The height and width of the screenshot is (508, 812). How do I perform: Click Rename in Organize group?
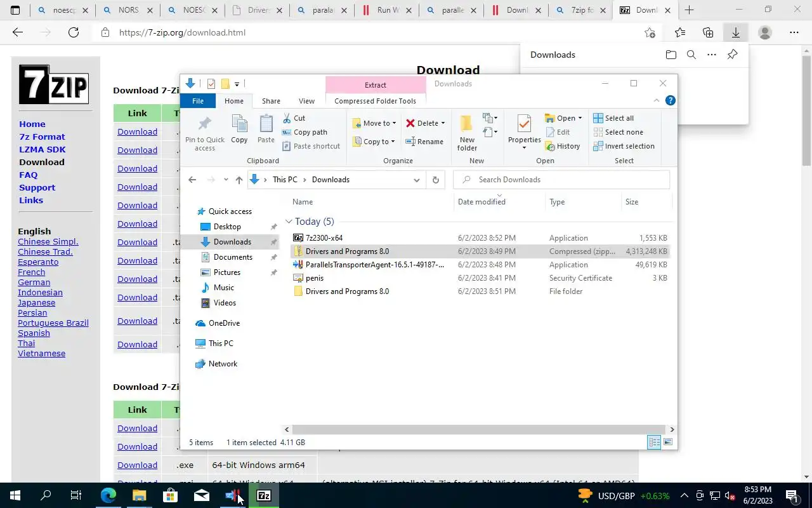(424, 142)
